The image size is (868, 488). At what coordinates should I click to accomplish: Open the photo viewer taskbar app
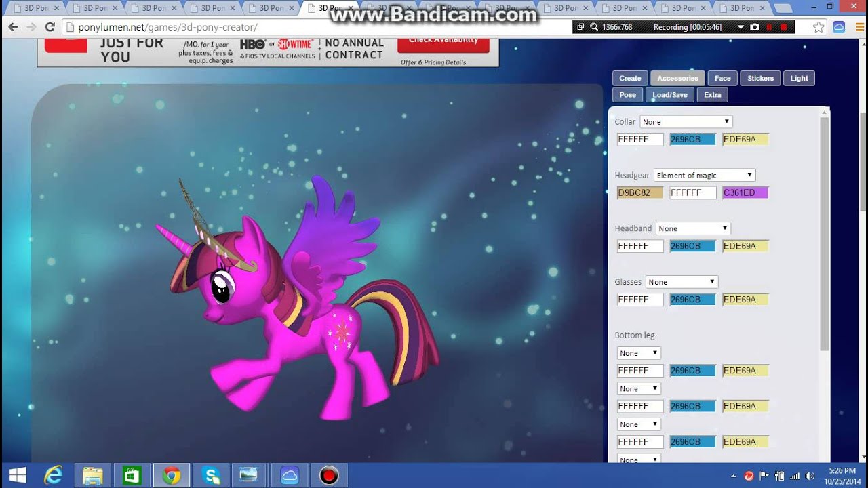(250, 475)
